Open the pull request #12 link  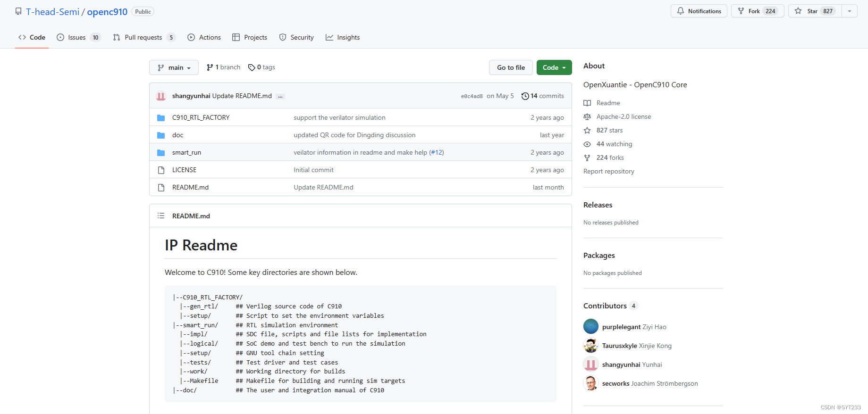tap(437, 152)
